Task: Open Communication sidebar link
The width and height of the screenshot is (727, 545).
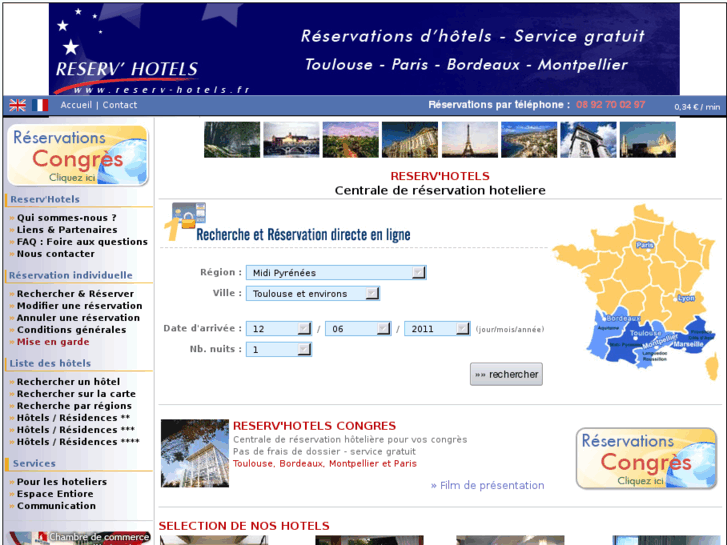Action: 56,506
